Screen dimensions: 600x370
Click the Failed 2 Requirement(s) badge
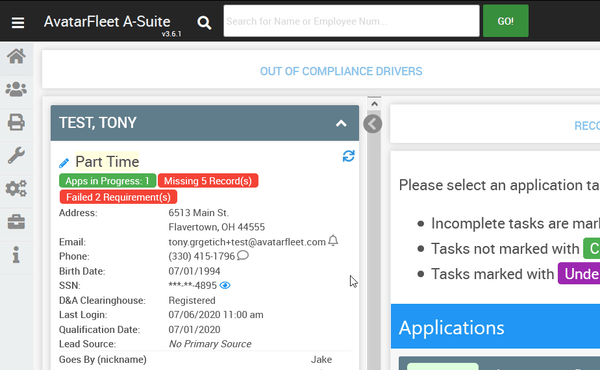coord(118,197)
